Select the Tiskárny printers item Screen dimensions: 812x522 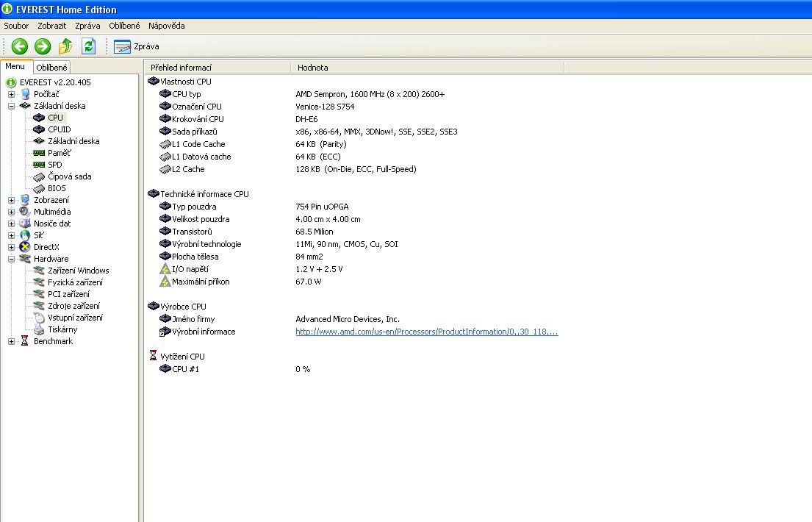click(x=62, y=329)
